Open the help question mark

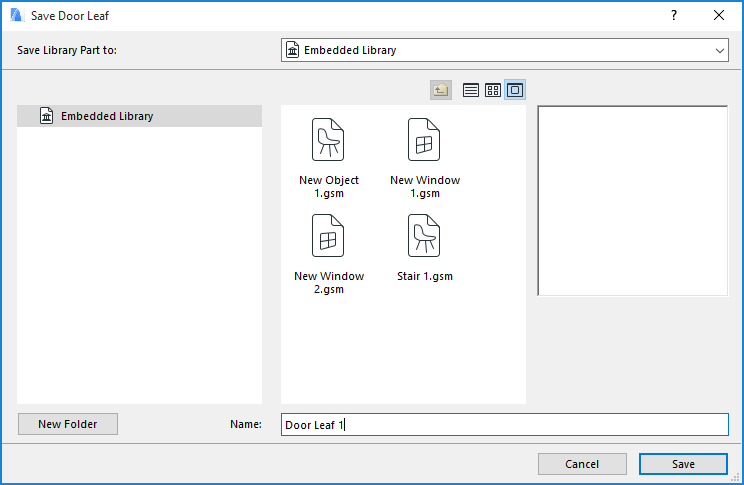(x=674, y=15)
